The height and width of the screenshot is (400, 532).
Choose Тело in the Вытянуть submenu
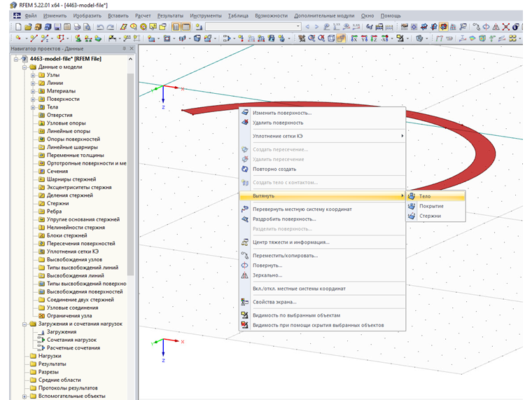pyautogui.click(x=435, y=196)
